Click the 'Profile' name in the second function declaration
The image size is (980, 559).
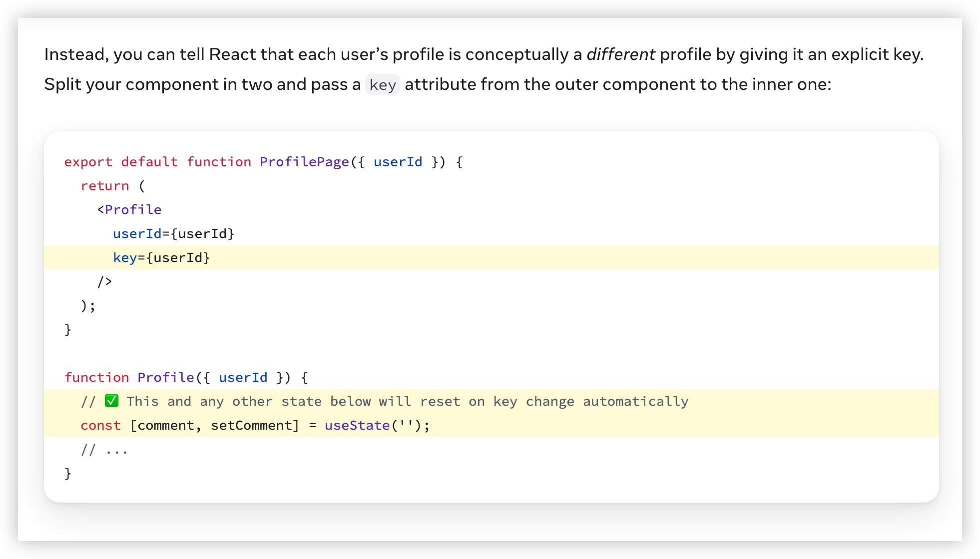[165, 377]
